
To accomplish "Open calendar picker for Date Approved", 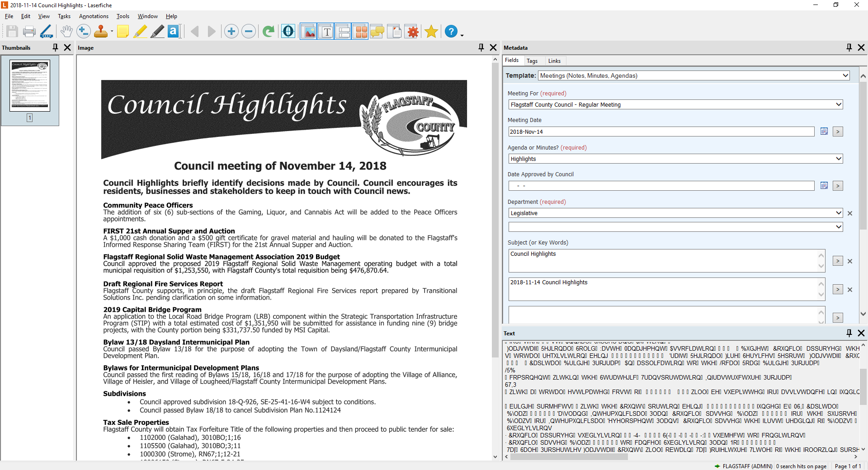I will click(x=824, y=186).
